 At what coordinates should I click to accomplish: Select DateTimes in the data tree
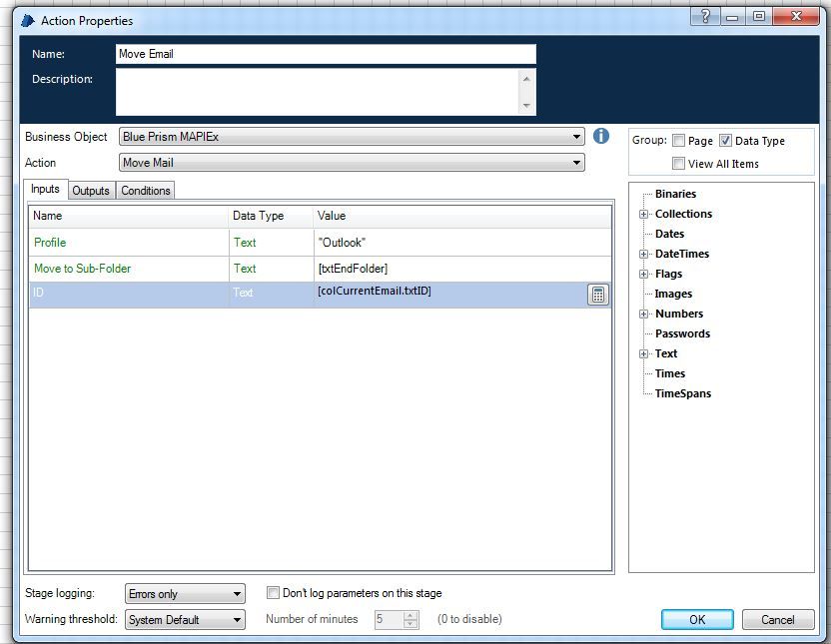[681, 255]
